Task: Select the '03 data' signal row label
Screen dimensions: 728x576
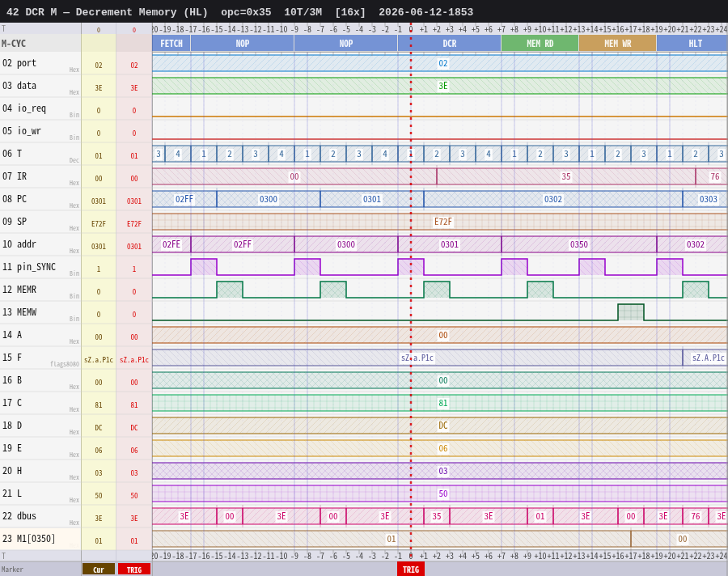Action: pos(19,86)
